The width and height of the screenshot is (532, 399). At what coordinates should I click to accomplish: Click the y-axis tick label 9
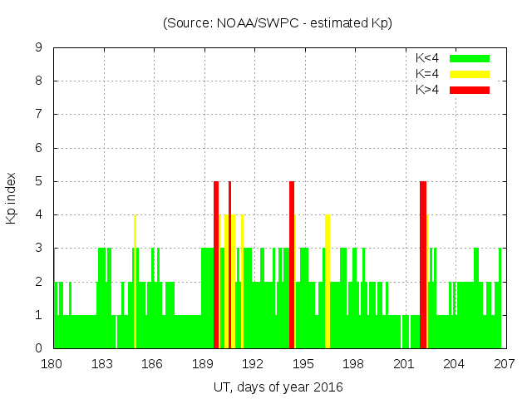tap(39, 47)
